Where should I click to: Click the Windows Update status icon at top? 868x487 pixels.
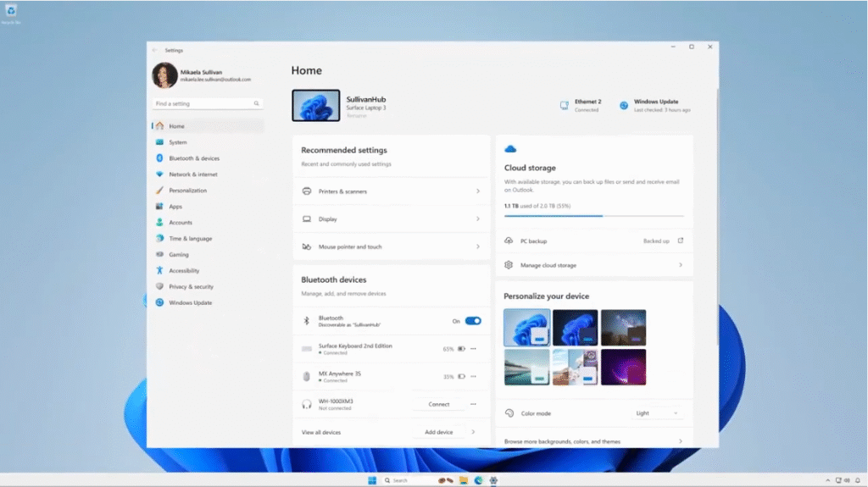pyautogui.click(x=624, y=105)
